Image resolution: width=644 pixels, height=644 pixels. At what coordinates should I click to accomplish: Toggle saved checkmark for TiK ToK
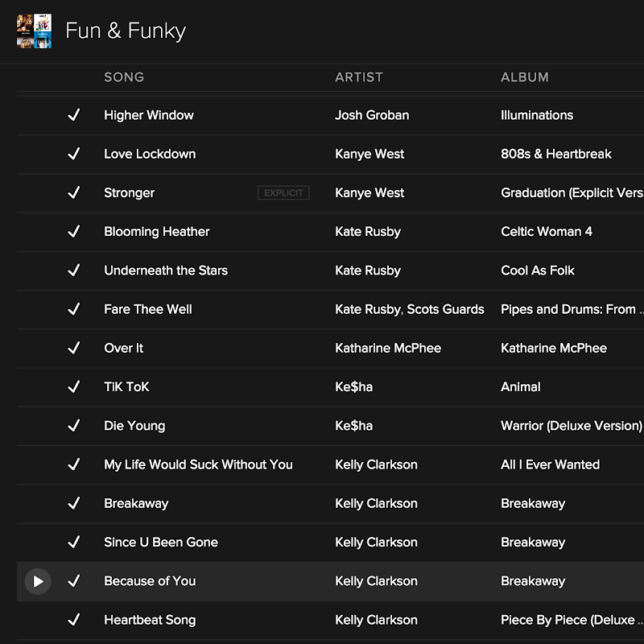tap(74, 386)
